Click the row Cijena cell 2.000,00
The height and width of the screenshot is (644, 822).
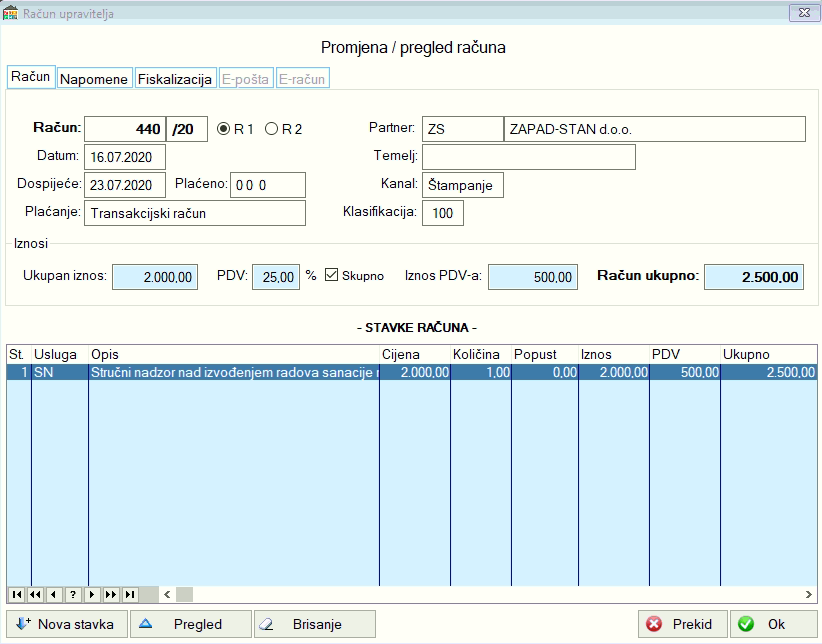[x=415, y=372]
